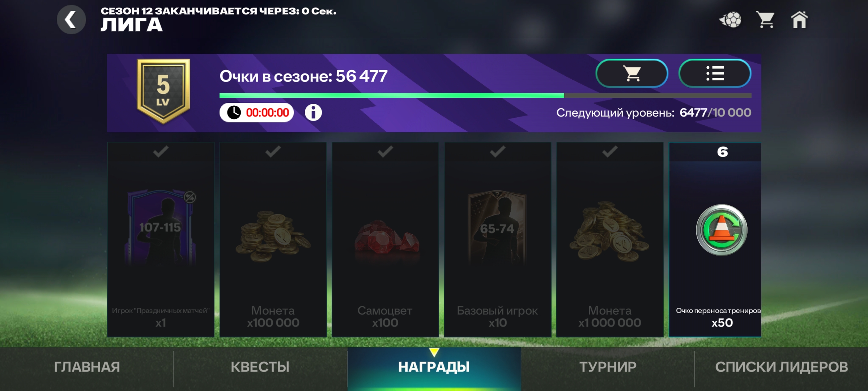The image size is (868, 391).
Task: Select level 6 training transfer points reward
Action: click(x=715, y=240)
